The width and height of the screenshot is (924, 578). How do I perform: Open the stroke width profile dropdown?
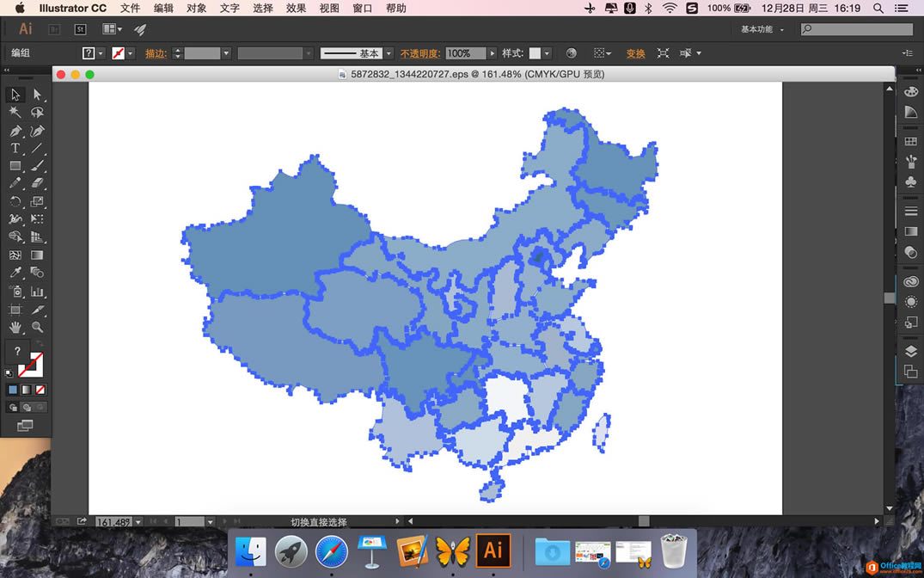tap(309, 53)
